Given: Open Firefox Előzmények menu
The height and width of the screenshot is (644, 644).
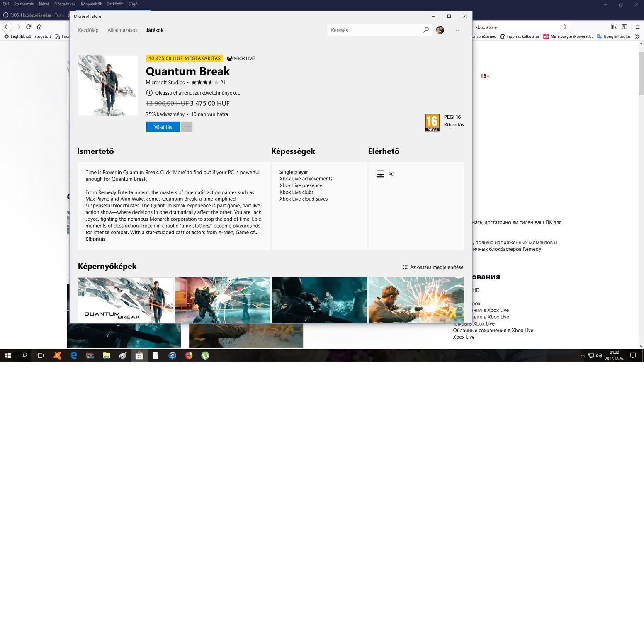Looking at the screenshot, I should pos(65,4).
